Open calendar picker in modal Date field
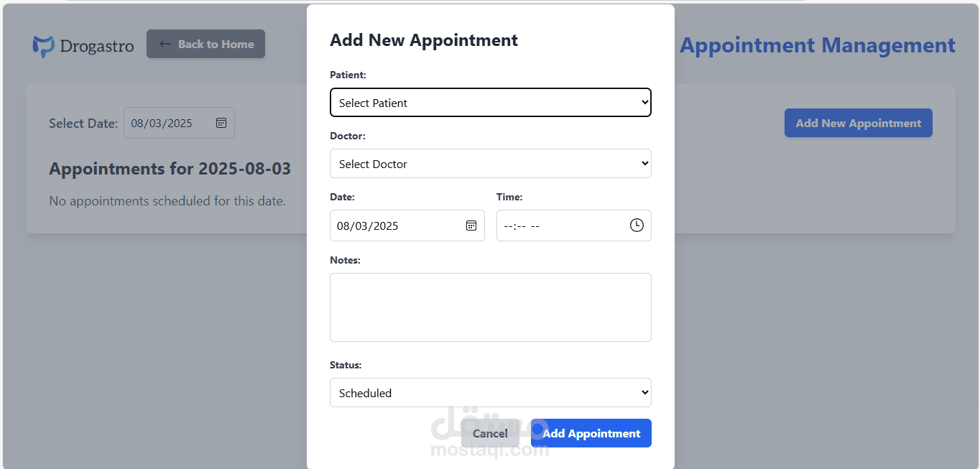The image size is (980, 469). pyautogui.click(x=471, y=226)
